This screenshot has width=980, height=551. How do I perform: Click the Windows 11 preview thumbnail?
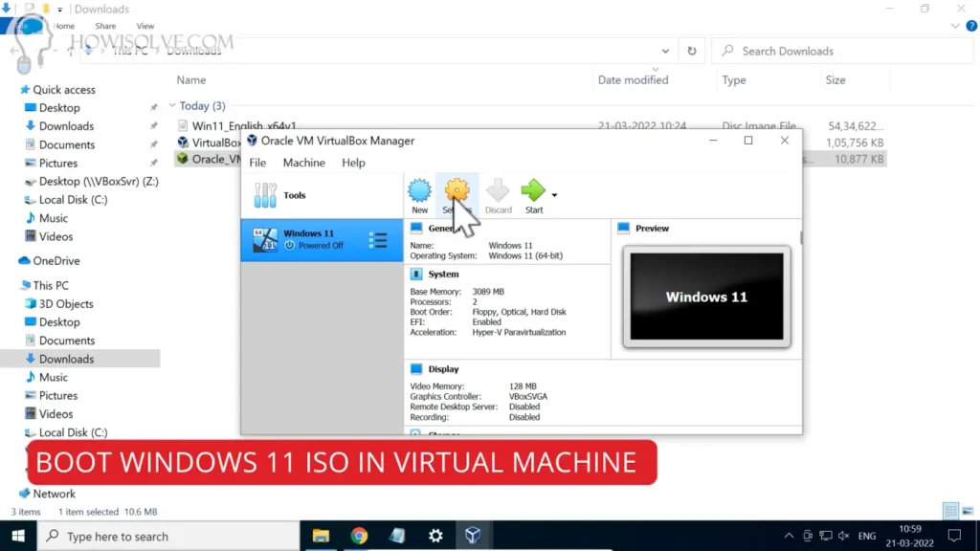(706, 297)
